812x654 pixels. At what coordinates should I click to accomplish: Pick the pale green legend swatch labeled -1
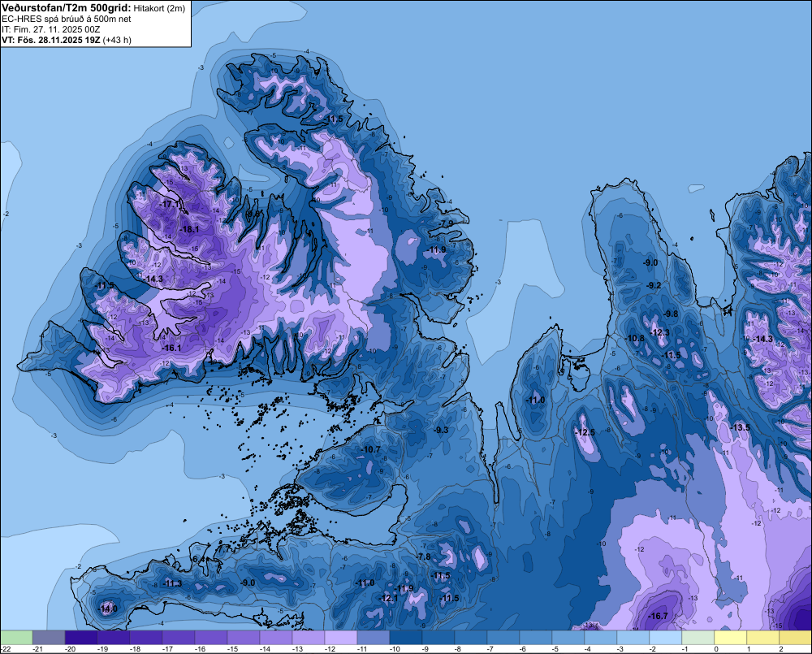point(698,637)
